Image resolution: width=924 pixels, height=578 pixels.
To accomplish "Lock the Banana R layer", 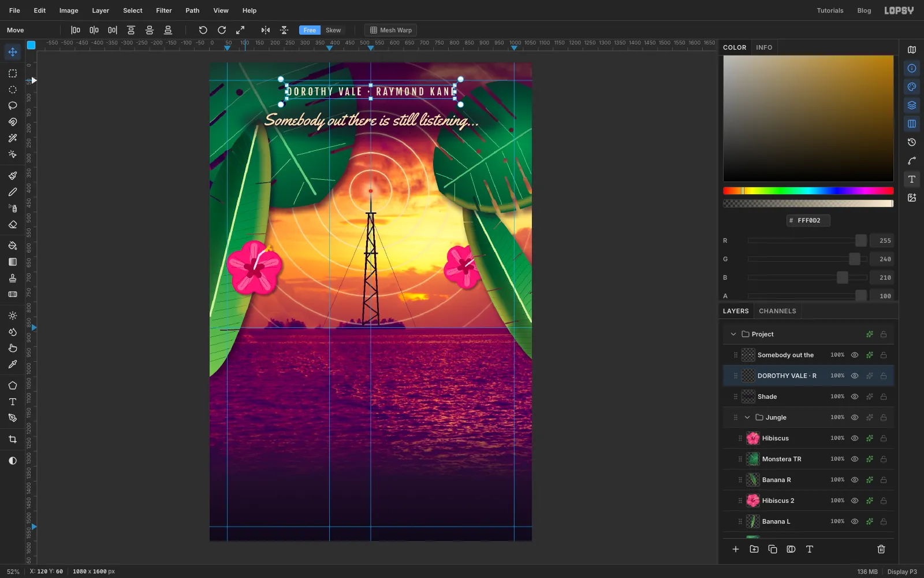I will pyautogui.click(x=884, y=480).
